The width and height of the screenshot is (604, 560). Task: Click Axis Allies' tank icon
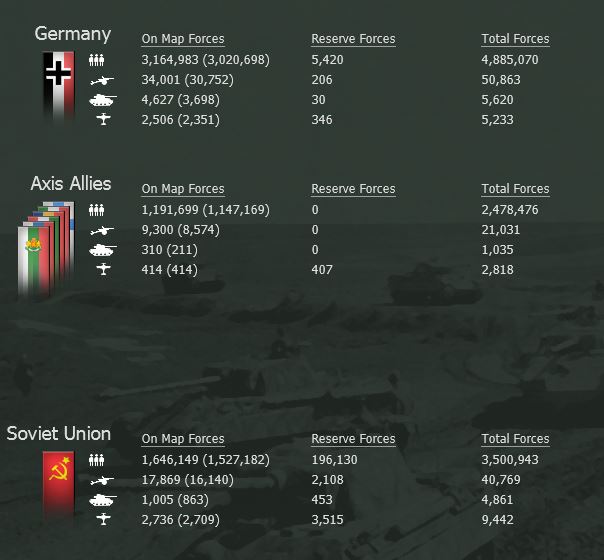coord(102,250)
